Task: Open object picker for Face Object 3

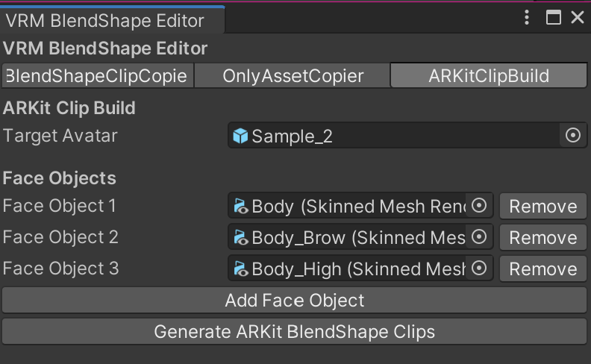Action: [x=479, y=269]
